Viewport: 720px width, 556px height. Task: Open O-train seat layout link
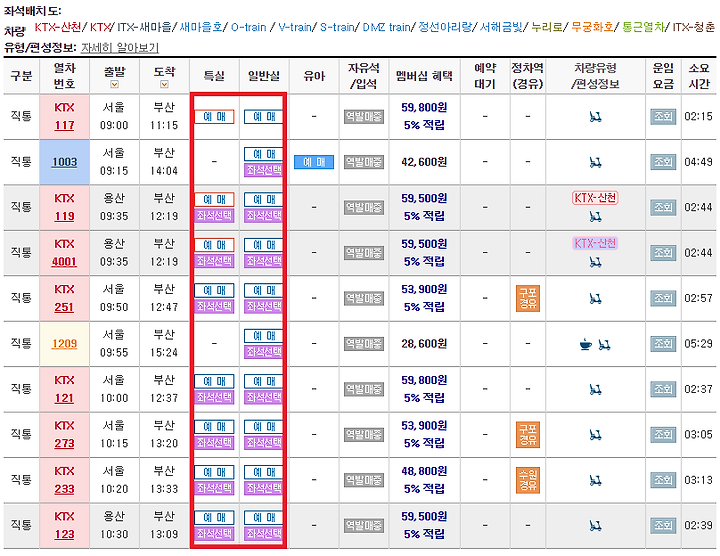pos(248,28)
